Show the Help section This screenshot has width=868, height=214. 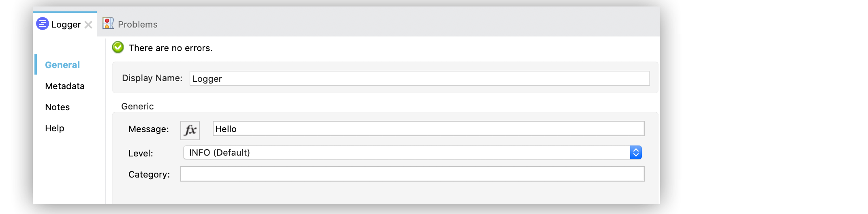tap(55, 128)
